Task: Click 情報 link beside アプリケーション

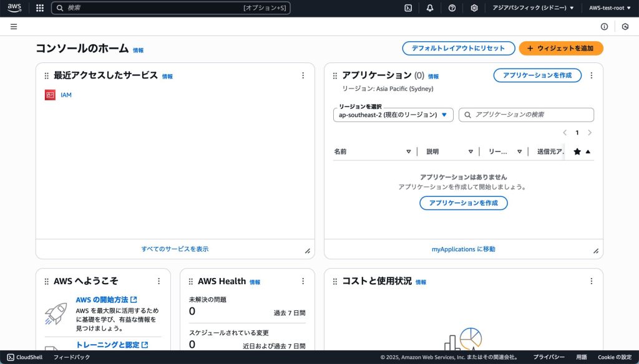Action: coord(433,77)
